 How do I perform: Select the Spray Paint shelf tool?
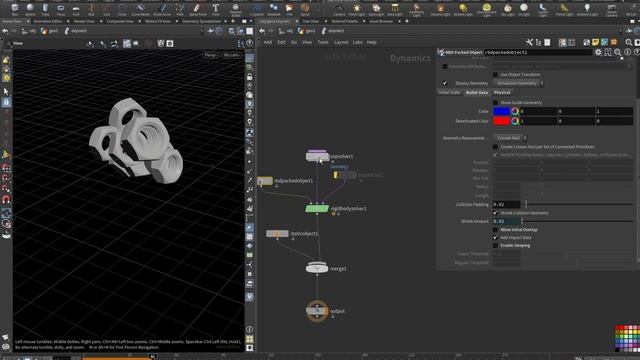[x=198, y=9]
